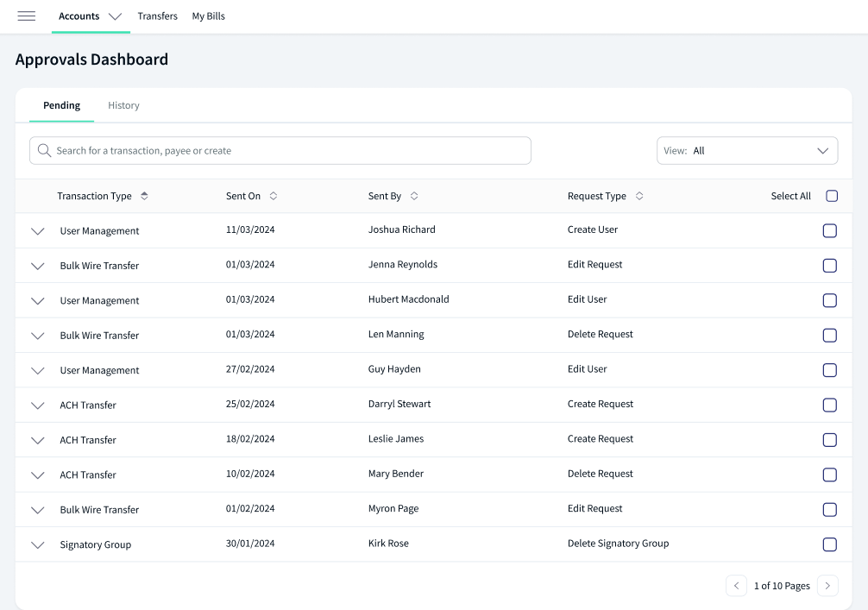Image resolution: width=868 pixels, height=610 pixels.
Task: Click the "1 of 10 Pages" indicator
Action: 782,586
